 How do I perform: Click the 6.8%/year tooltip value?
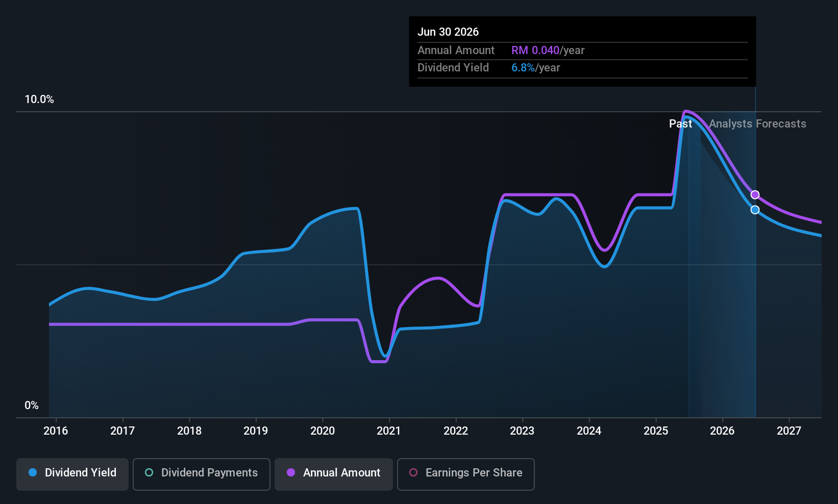[535, 68]
